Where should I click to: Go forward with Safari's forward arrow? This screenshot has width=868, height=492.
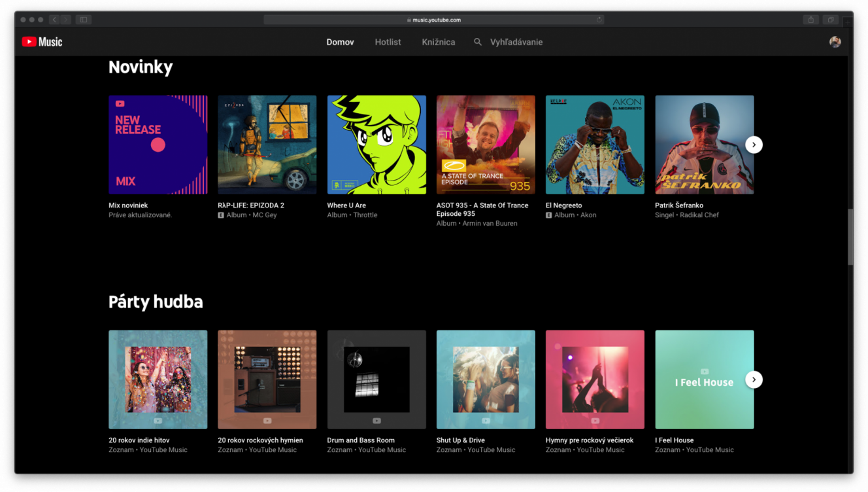coord(65,20)
